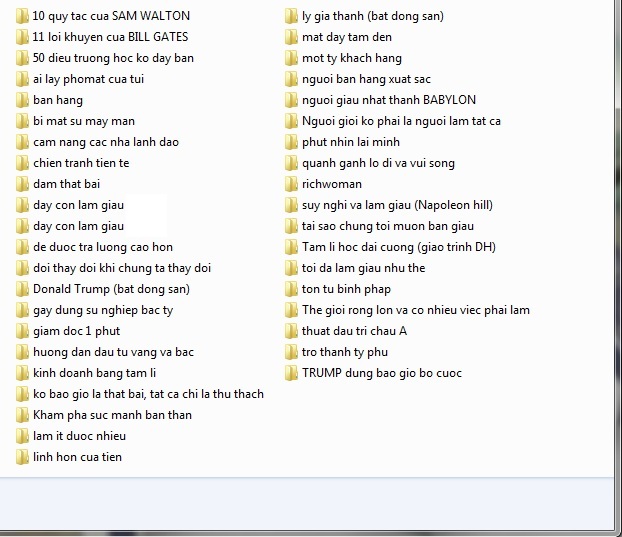The height and width of the screenshot is (537, 622).
Task: Select 'Tam li hoc dai cuong (giao trinh DH)' folder
Action: (398, 247)
